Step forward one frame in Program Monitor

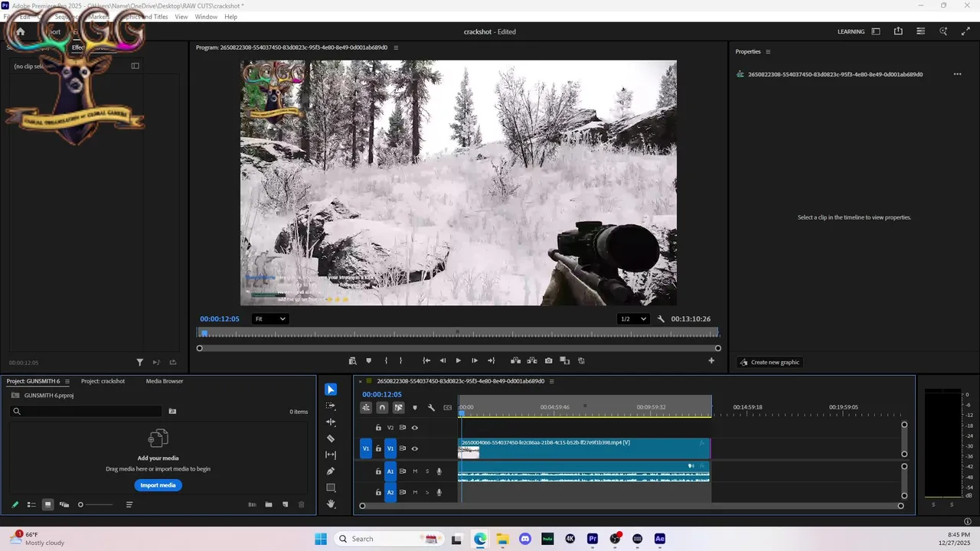pyautogui.click(x=475, y=360)
